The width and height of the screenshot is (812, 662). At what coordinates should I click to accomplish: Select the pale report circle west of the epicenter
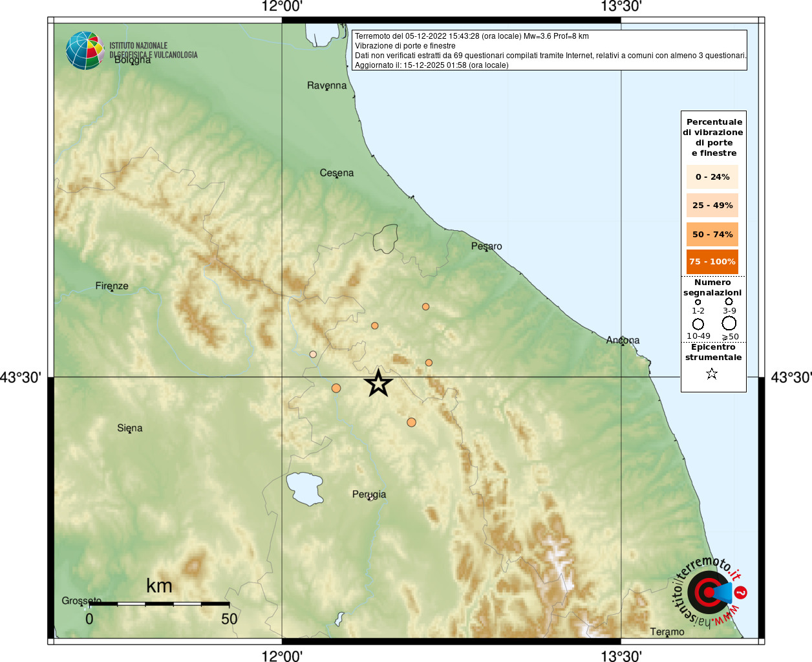[313, 354]
